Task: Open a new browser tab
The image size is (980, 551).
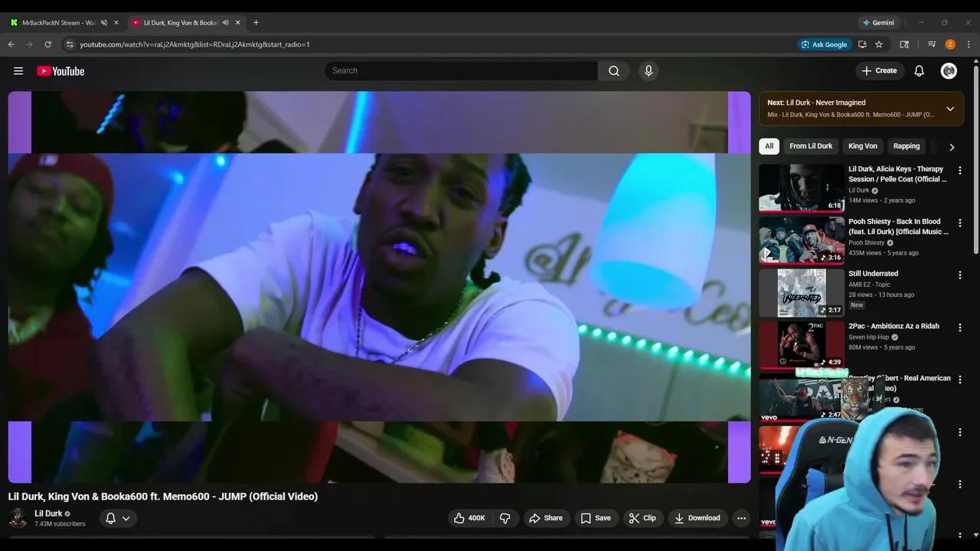Action: [256, 23]
